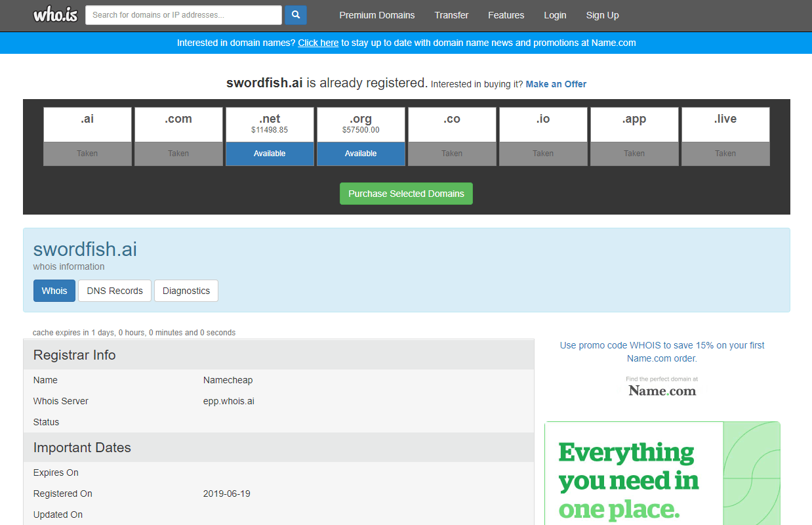Click the .co Taken button
Viewport: 812px width, 525px height.
452,154
